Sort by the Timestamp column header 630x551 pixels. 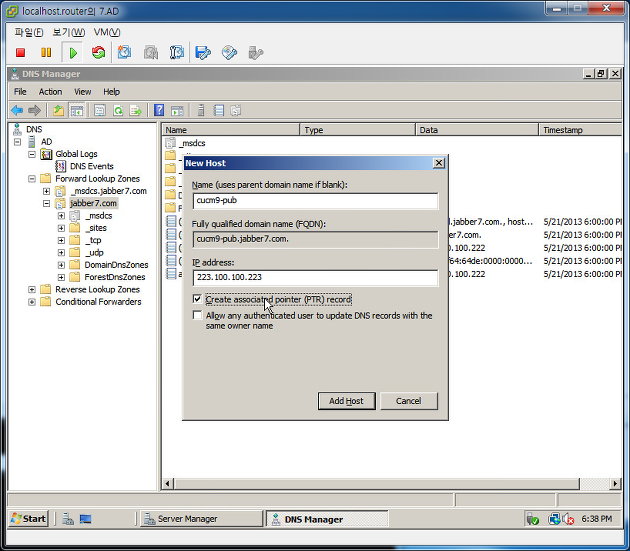[581, 130]
